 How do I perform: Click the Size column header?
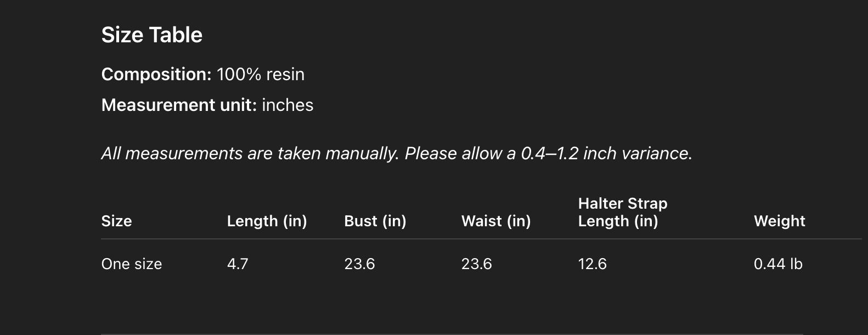116,221
